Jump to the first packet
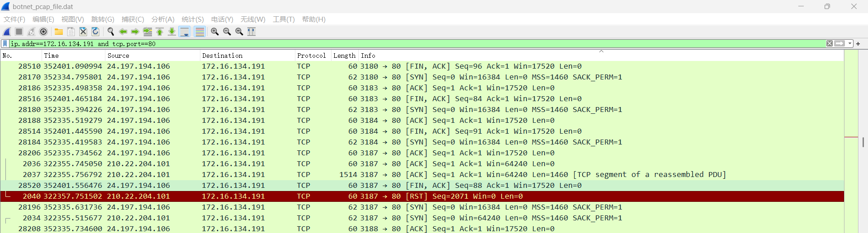Image resolution: width=868 pixels, height=233 pixels. click(x=160, y=32)
